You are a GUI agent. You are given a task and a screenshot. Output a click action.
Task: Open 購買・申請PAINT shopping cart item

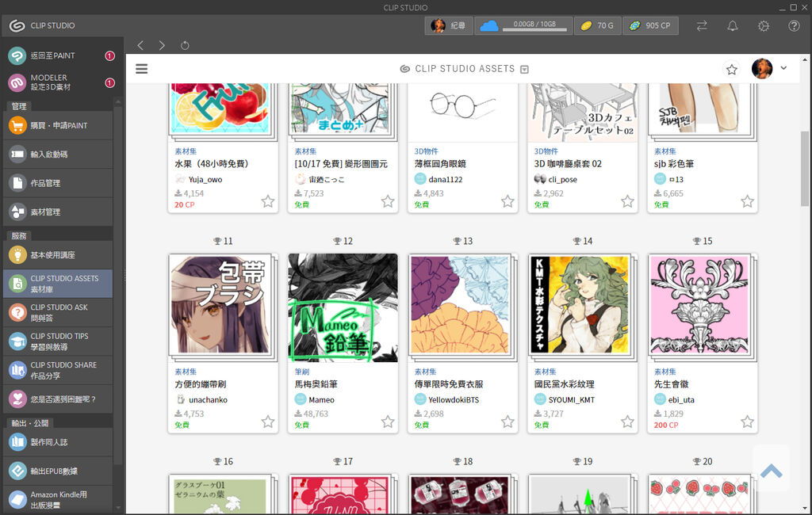(58, 125)
